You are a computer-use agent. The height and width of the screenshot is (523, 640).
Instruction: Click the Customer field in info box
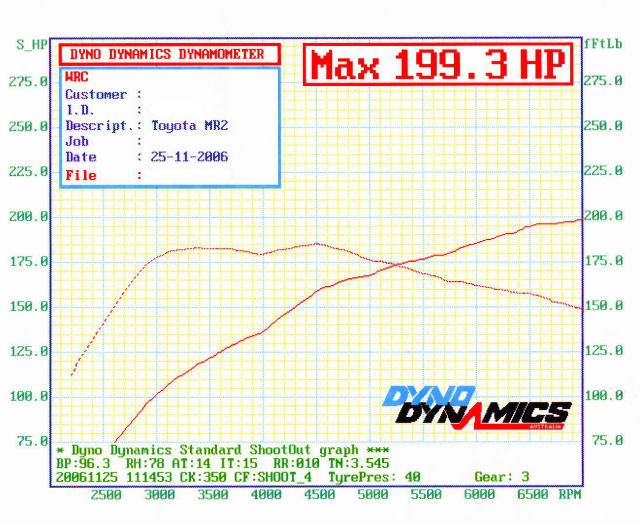(97, 94)
